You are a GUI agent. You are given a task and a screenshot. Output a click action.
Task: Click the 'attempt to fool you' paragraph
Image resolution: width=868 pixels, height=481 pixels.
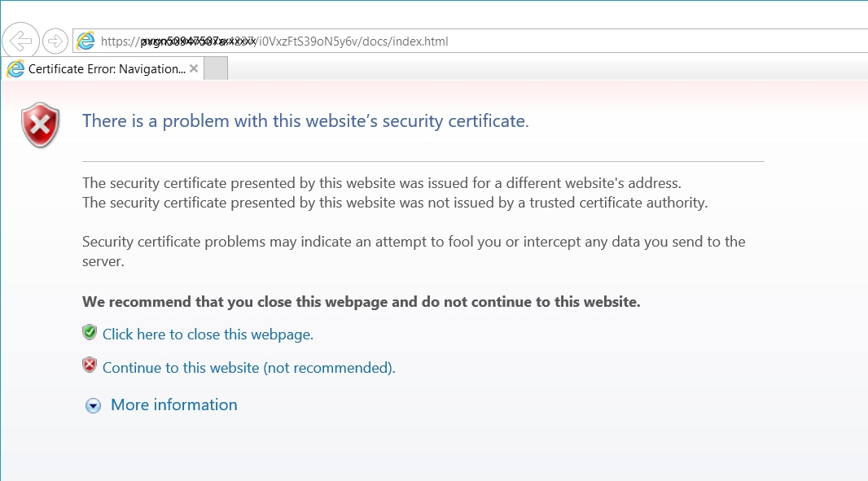pos(414,251)
